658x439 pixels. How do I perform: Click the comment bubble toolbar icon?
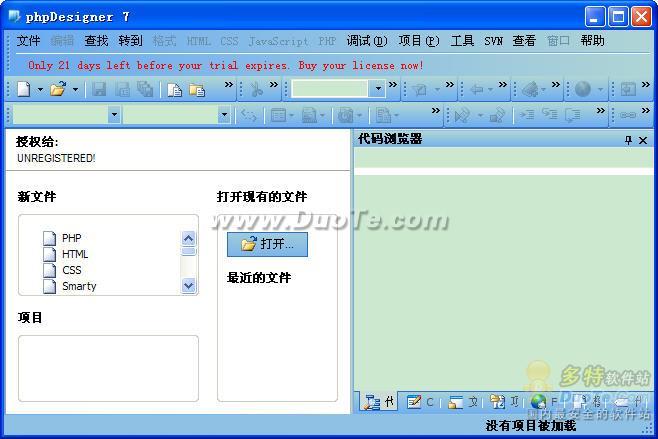[572, 115]
